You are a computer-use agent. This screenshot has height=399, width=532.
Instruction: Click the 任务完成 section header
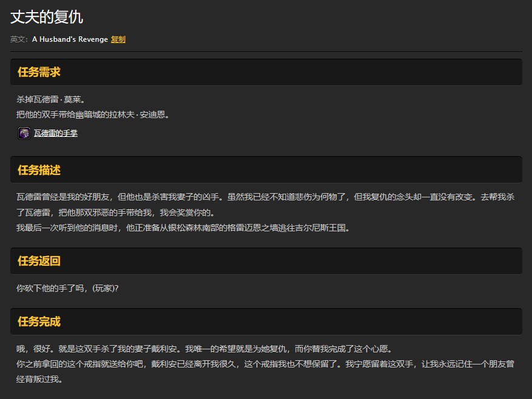pos(39,322)
